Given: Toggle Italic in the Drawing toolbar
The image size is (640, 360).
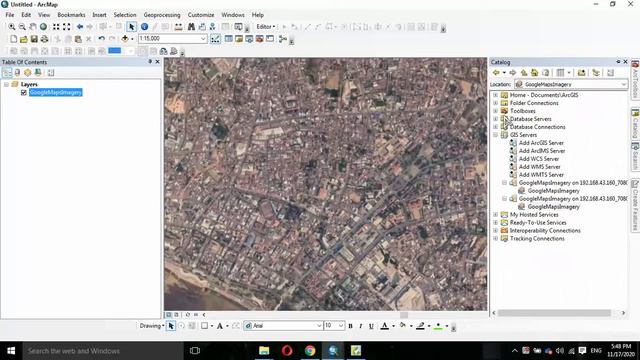Looking at the screenshot, I should click(360, 326).
